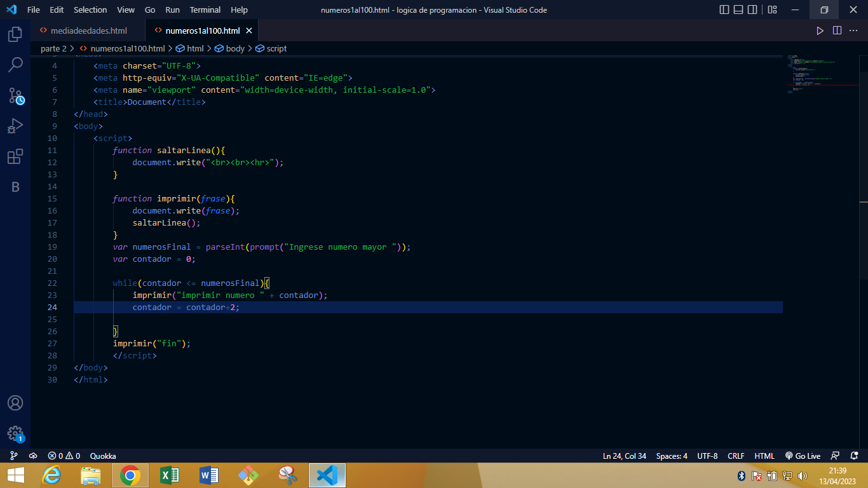This screenshot has height=488, width=868.
Task: Expand the script breadcrumb item
Action: point(271,48)
